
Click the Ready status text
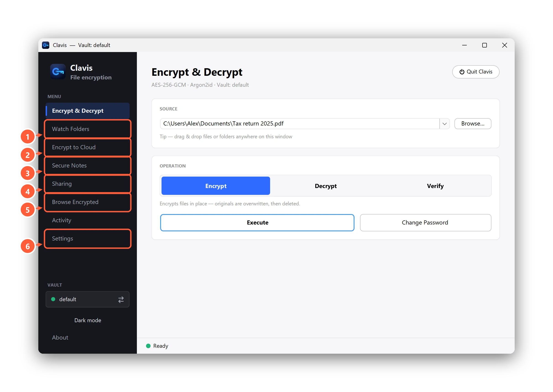161,346
